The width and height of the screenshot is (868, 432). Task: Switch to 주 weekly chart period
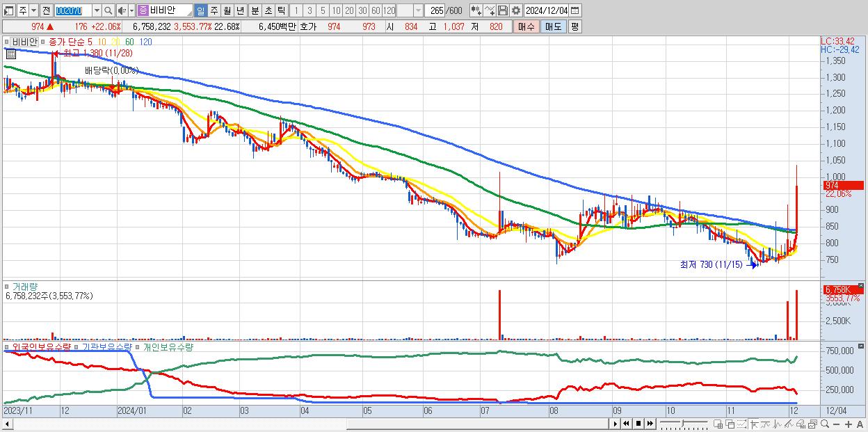tap(214, 10)
